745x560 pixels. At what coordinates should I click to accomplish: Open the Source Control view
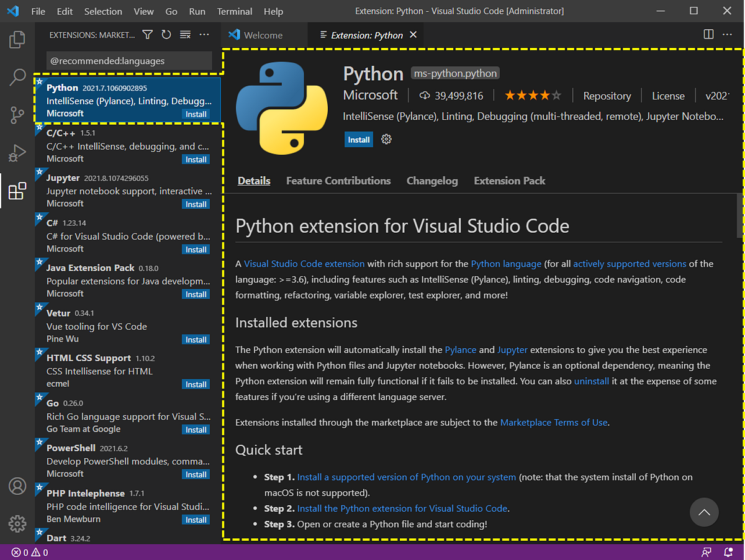pos(17,115)
